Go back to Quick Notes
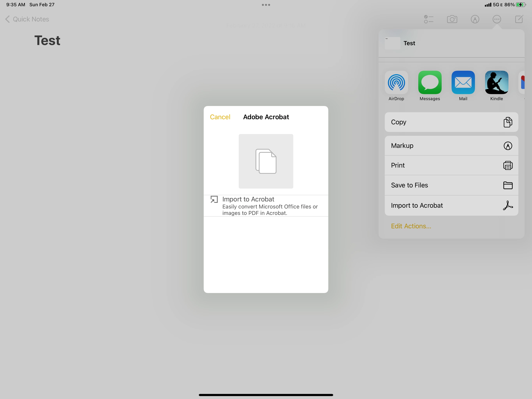 (x=27, y=19)
